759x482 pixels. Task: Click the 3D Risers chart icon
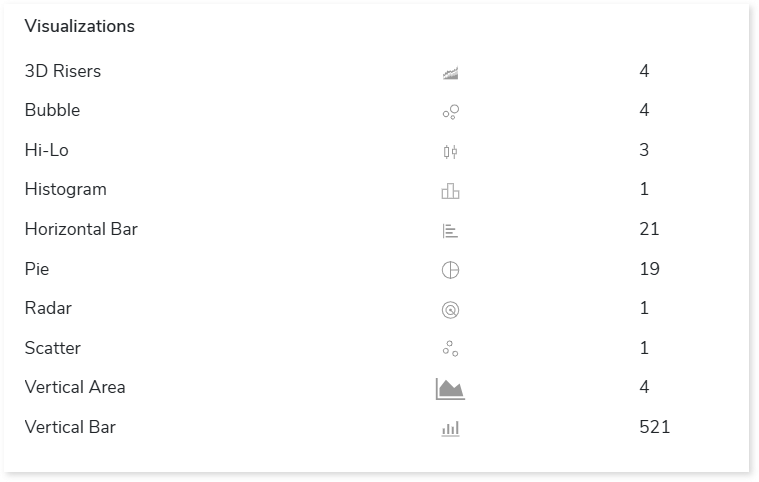coord(450,73)
